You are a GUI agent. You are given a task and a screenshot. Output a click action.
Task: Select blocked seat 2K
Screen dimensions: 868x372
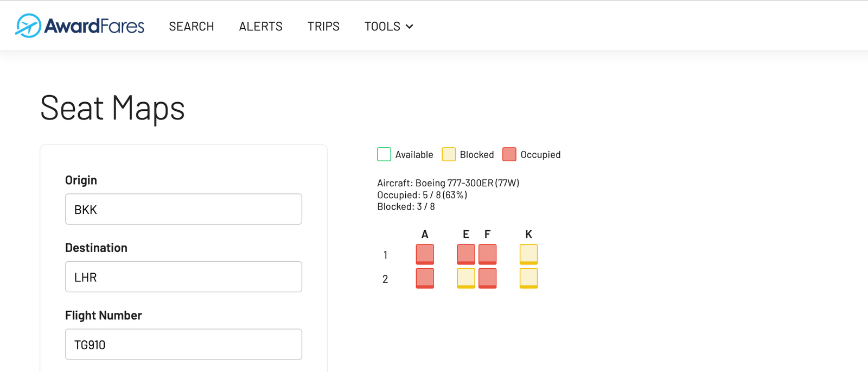(529, 278)
